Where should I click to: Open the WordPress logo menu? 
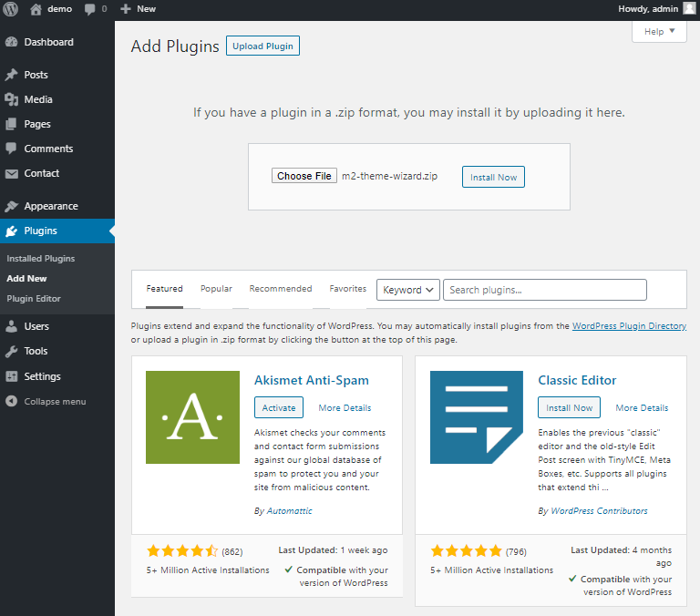tap(10, 9)
